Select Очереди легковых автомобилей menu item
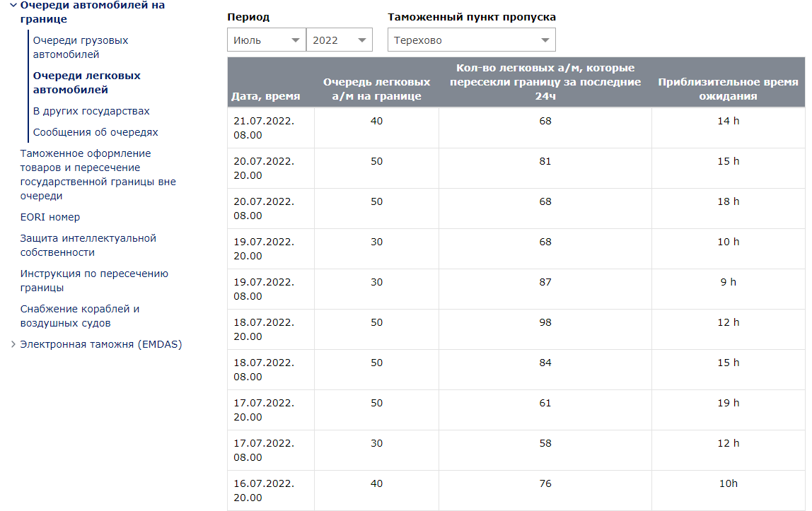Image resolution: width=812 pixels, height=511 pixels. pyautogui.click(x=86, y=83)
